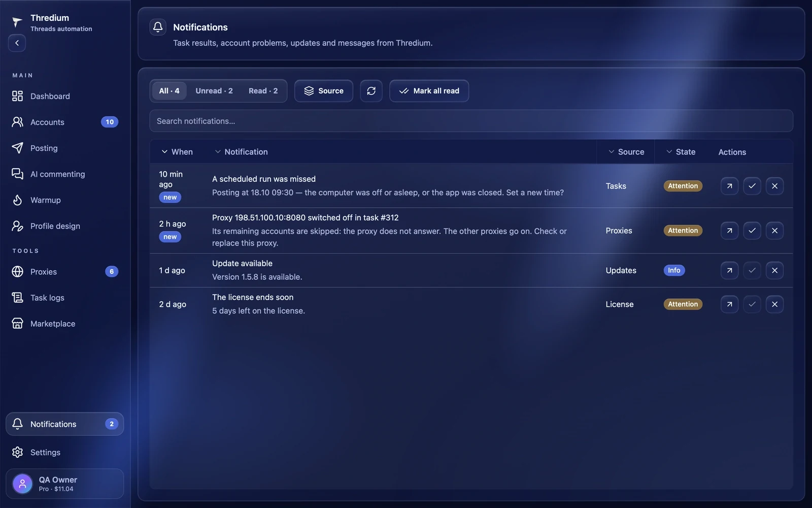
Task: Click Mark all read
Action: (x=429, y=91)
